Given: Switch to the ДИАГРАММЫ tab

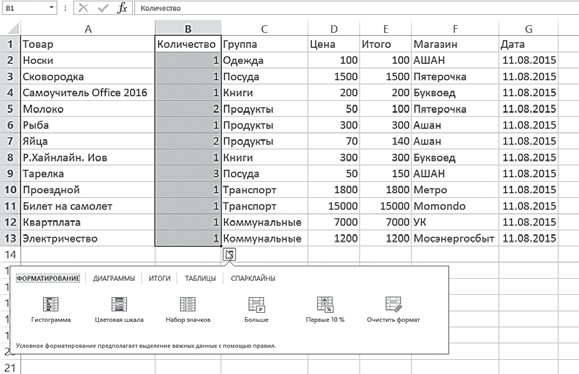Looking at the screenshot, I should (114, 278).
